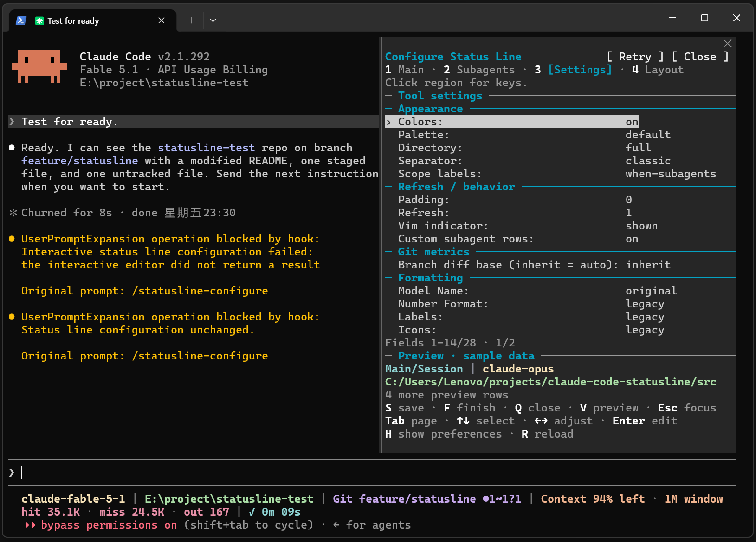Switch to the 2 Subagents tab

pos(479,70)
